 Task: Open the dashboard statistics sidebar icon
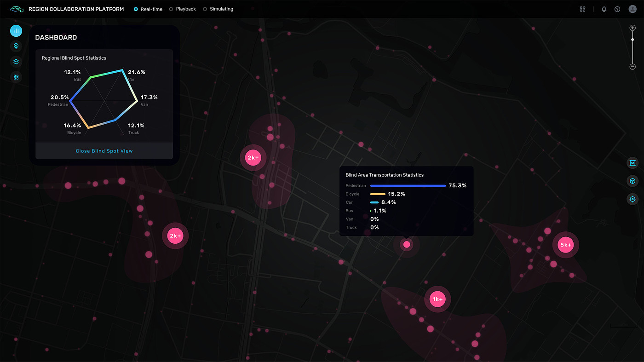(x=16, y=31)
